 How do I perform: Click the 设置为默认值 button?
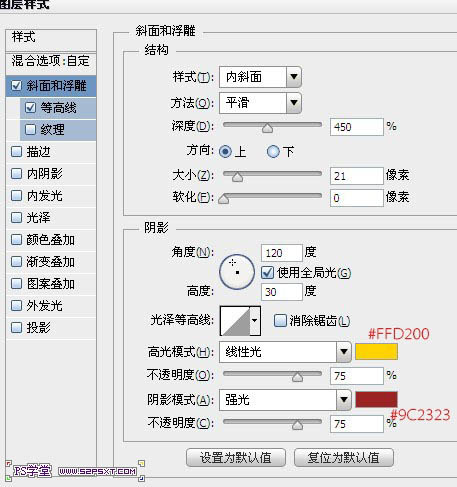236,458
